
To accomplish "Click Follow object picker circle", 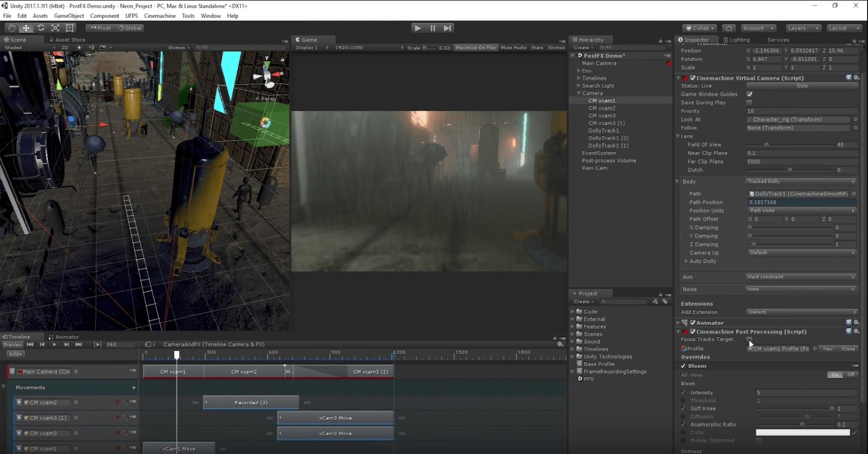I will pyautogui.click(x=855, y=128).
